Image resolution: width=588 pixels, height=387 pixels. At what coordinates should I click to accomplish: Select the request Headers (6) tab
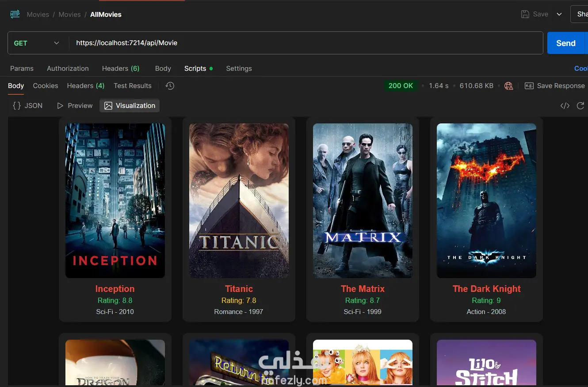click(x=121, y=69)
